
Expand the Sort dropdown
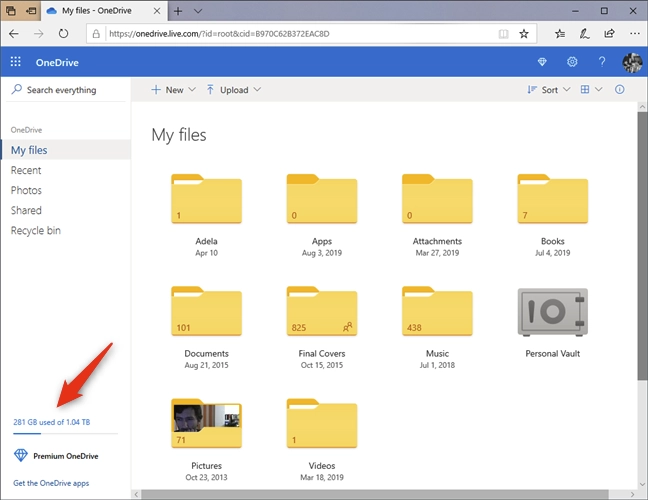566,89
